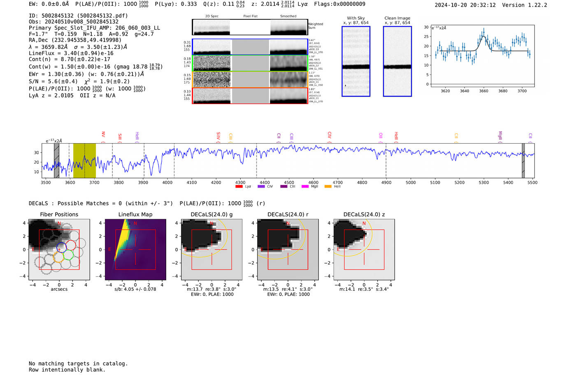Click the Cont(n) value line
This screenshot has height=392, width=576.
(70, 59)
